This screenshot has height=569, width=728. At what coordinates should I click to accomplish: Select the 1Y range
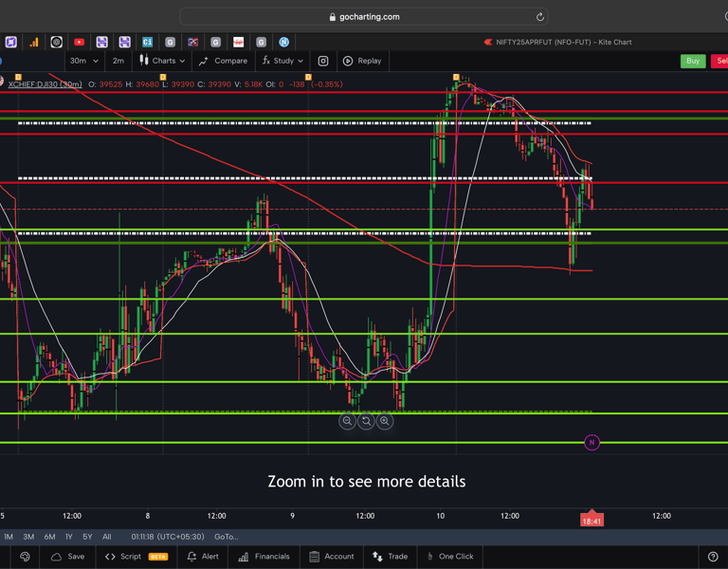(69, 537)
